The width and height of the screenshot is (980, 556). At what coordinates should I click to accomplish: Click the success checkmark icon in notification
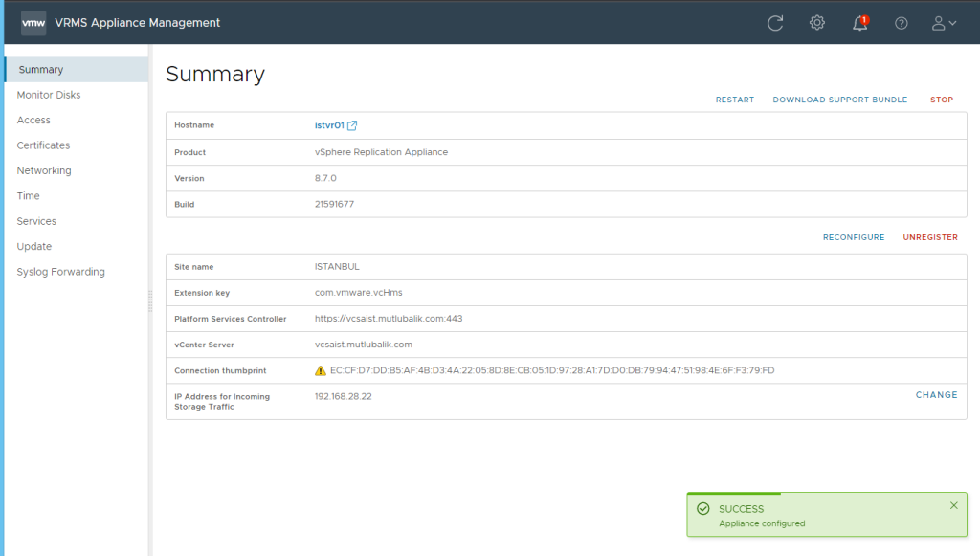point(703,508)
